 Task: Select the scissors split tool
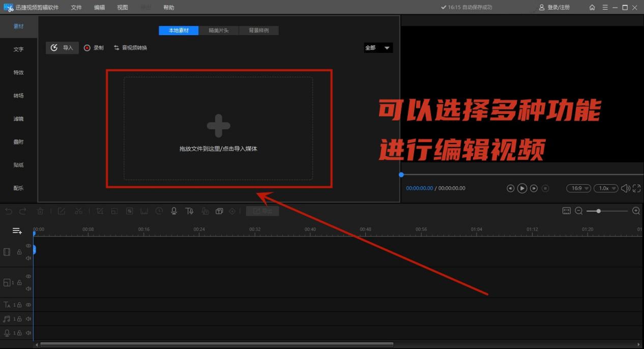[78, 211]
